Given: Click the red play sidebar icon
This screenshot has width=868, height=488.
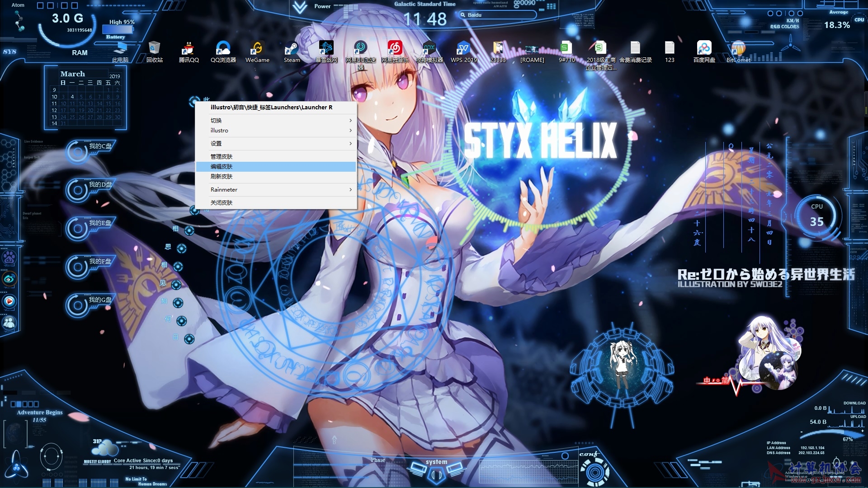Looking at the screenshot, I should pyautogui.click(x=9, y=301).
